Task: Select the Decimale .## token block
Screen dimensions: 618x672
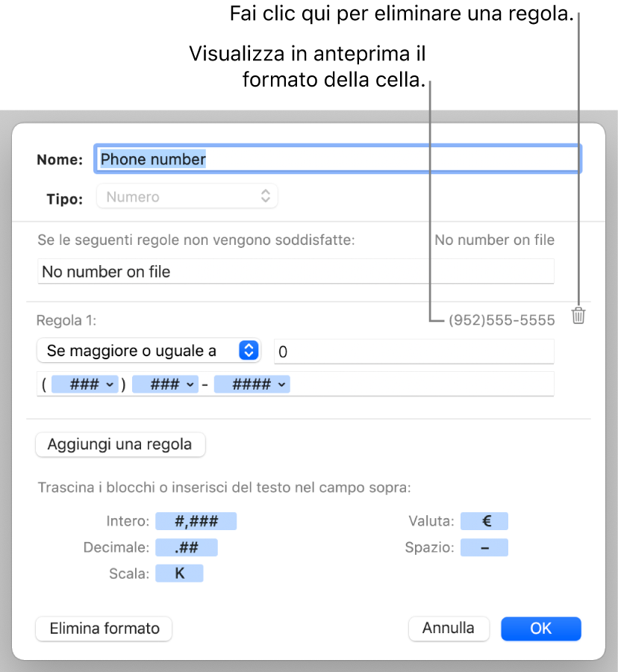Action: (x=187, y=547)
